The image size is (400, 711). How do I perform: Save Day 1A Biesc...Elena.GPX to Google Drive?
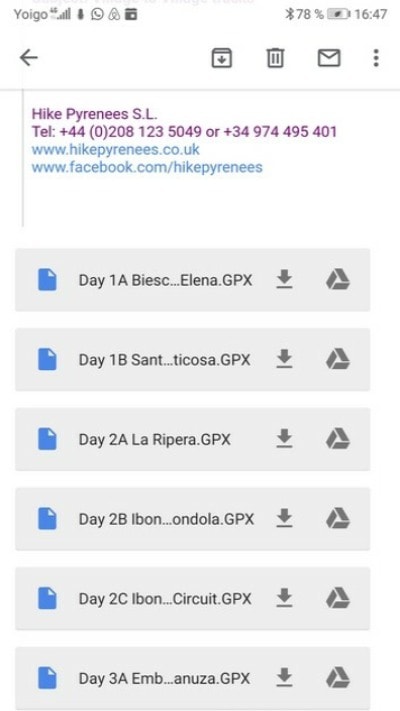pos(338,279)
